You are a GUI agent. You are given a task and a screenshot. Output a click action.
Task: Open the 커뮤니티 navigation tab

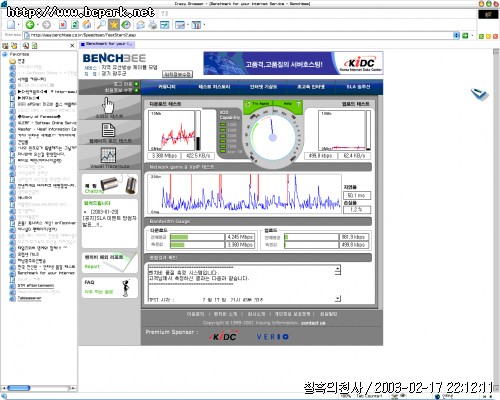(x=167, y=87)
